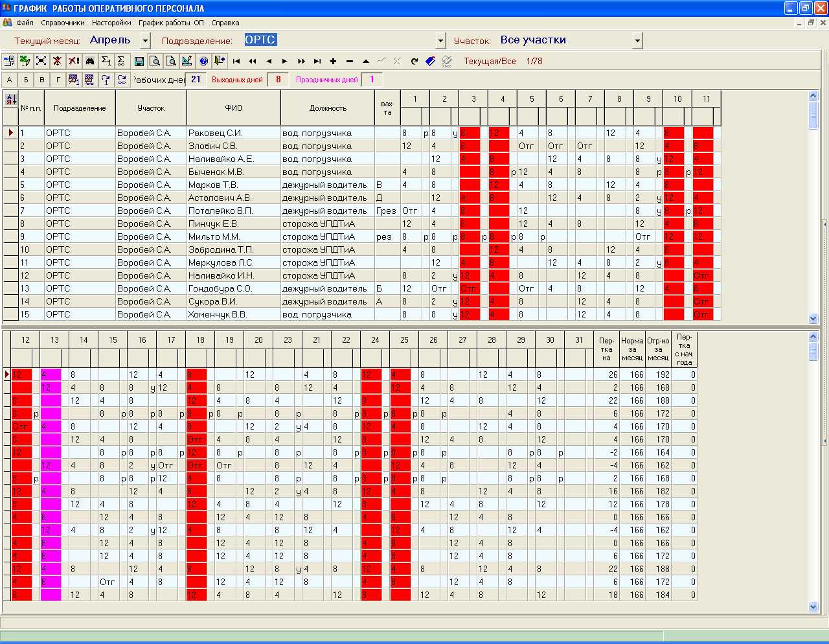Image resolution: width=829 pixels, height=644 pixels.
Task: Click the Sigma infinity sum icon
Action: 121,61
